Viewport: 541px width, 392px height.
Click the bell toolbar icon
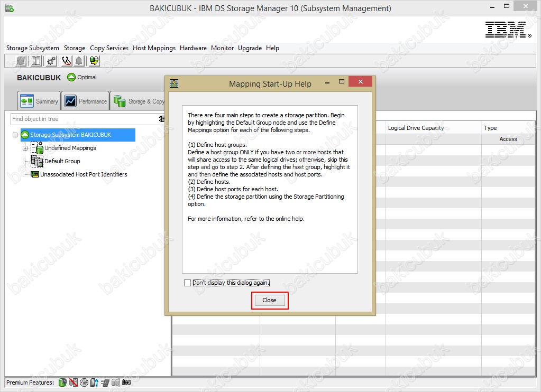tap(79, 61)
